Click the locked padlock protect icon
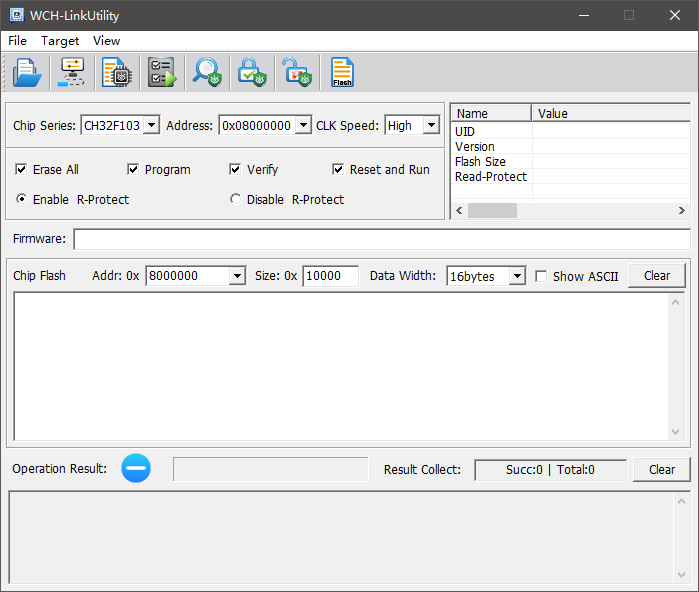The width and height of the screenshot is (699, 592). click(252, 72)
